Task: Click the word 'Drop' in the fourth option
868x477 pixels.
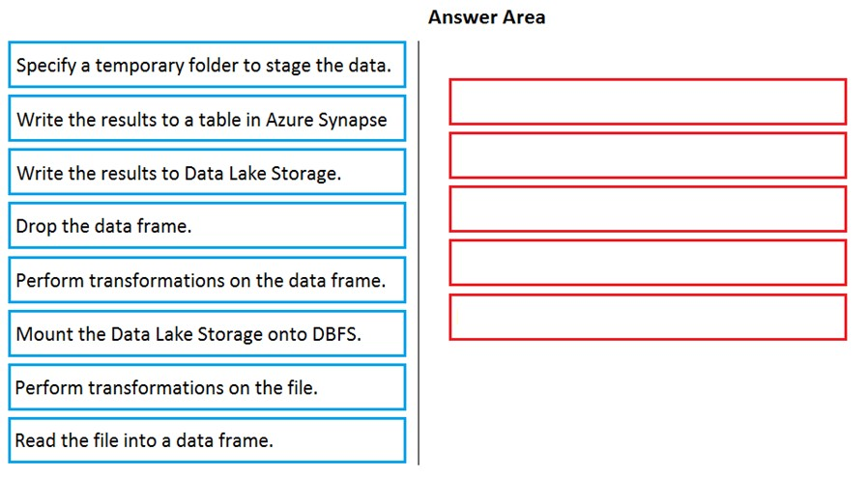Action: click(36, 227)
